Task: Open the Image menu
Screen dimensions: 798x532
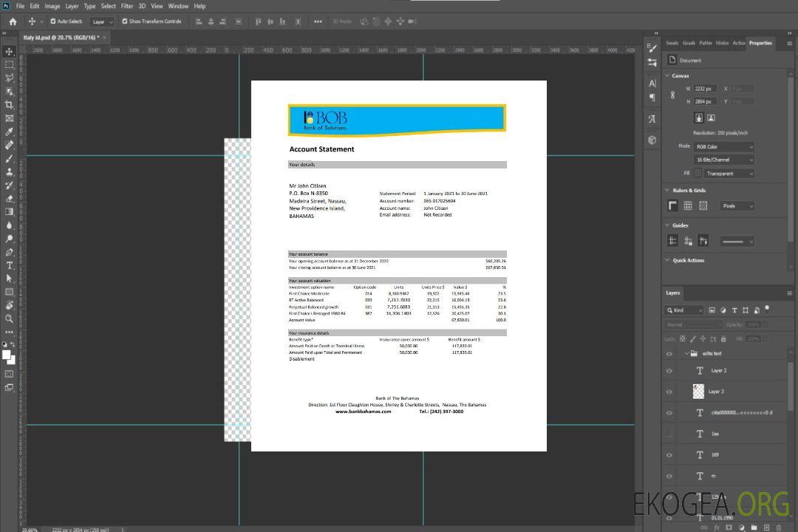Action: (x=52, y=6)
